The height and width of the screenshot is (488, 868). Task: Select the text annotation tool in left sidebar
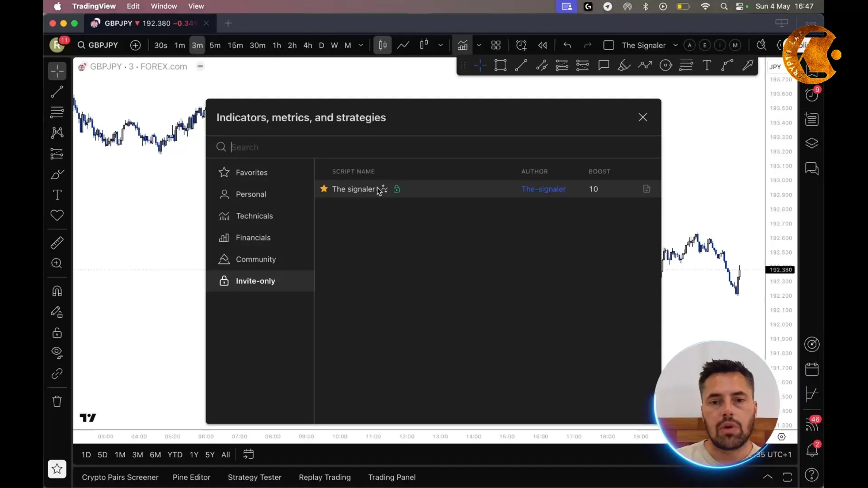(x=57, y=195)
